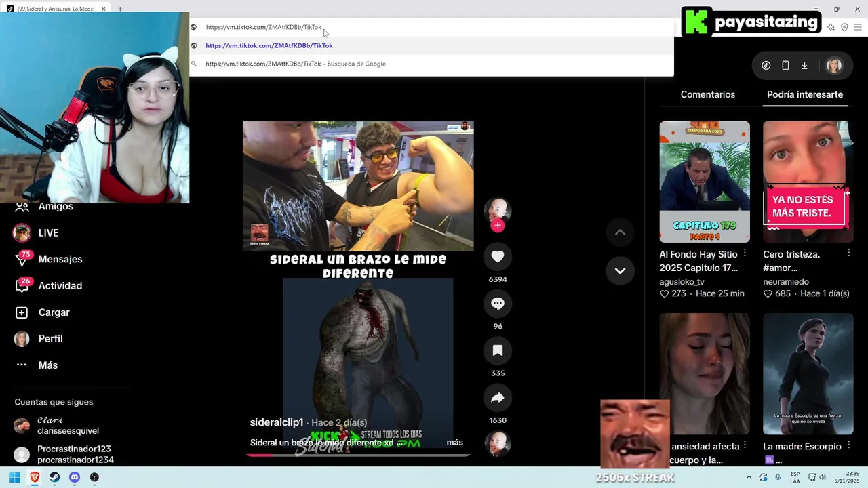Open three-dot options on ansiedad afecta card

745,445
